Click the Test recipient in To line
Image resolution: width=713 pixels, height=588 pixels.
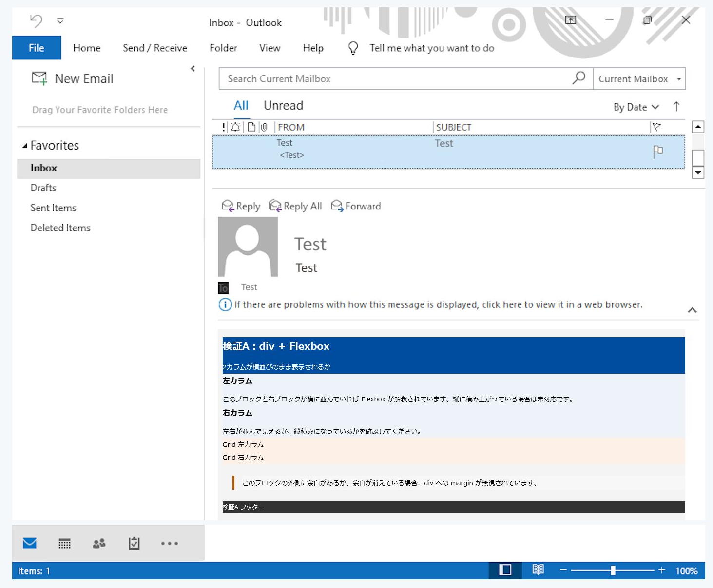[x=249, y=287]
